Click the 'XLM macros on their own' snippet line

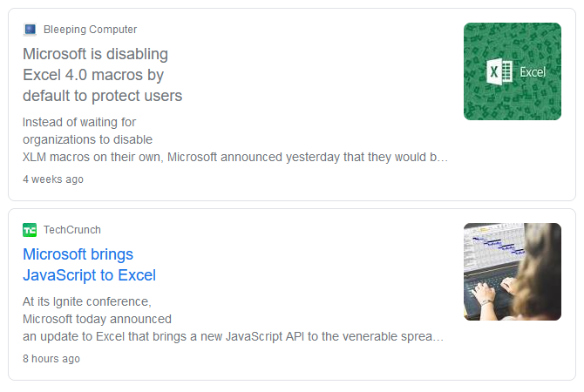[x=235, y=157]
